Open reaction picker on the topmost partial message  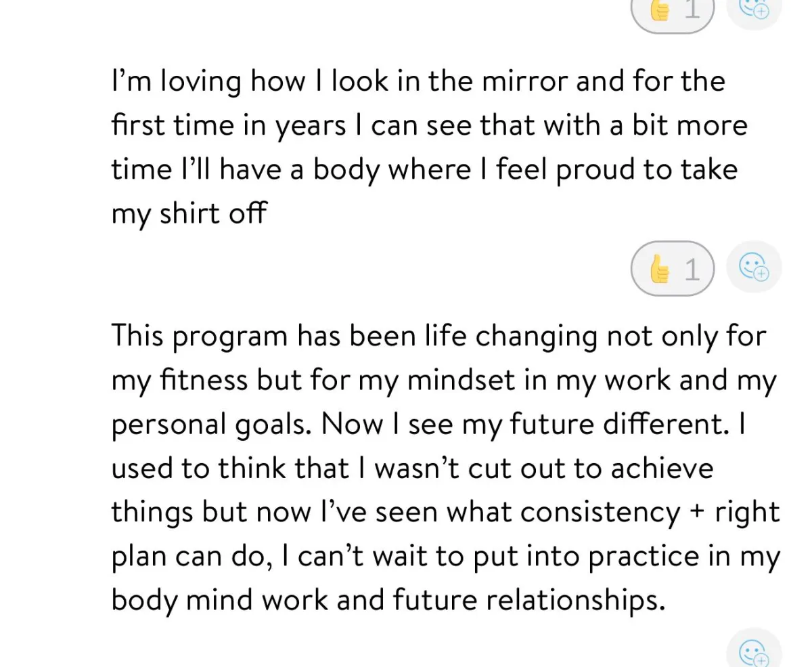(754, 8)
